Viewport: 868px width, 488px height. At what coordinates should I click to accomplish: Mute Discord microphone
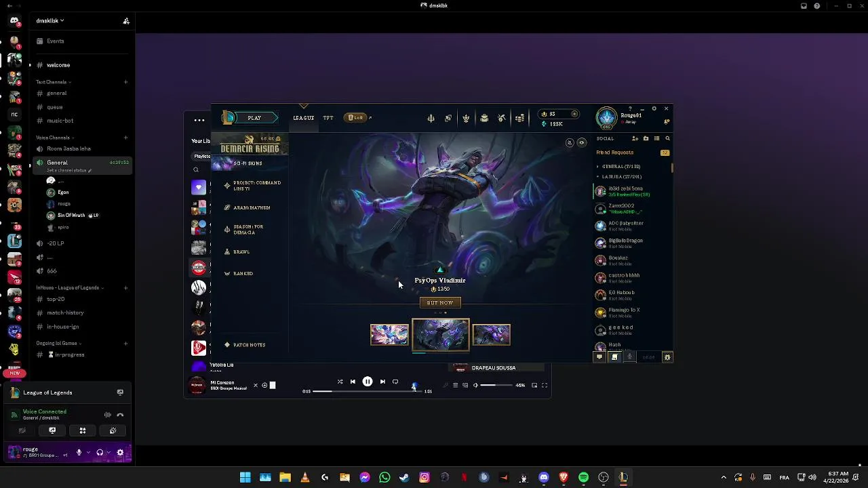pos(79,452)
